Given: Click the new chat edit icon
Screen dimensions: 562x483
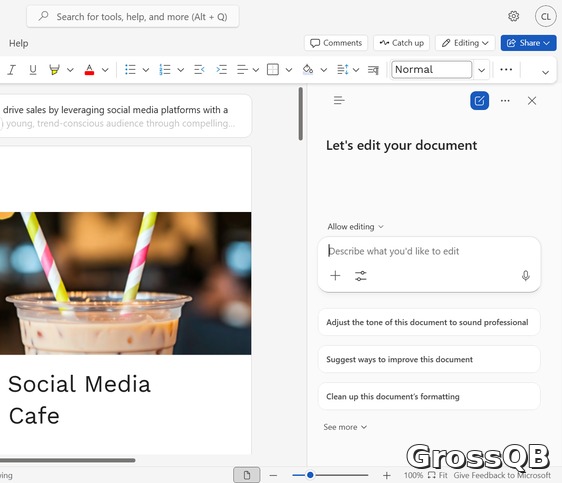Looking at the screenshot, I should tap(479, 101).
